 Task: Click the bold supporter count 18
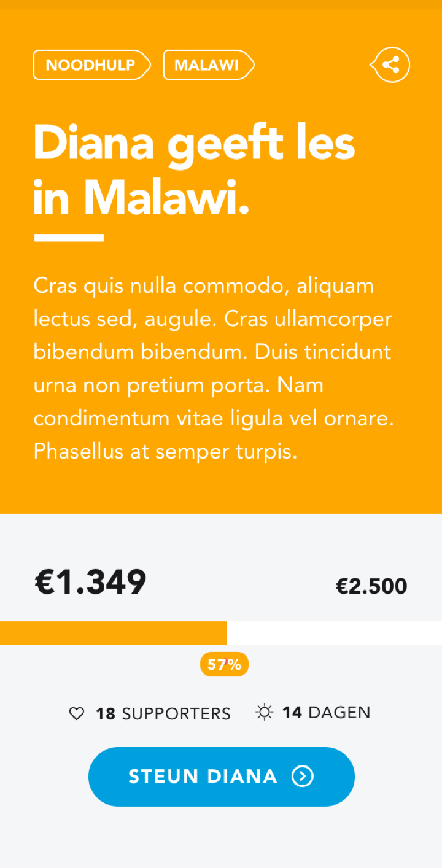(106, 714)
